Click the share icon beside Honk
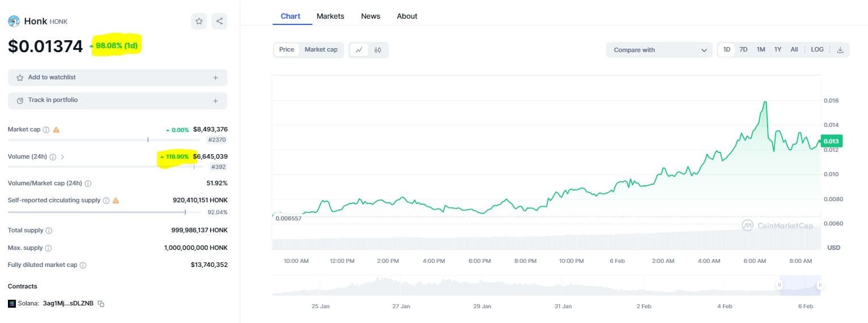 (x=219, y=22)
